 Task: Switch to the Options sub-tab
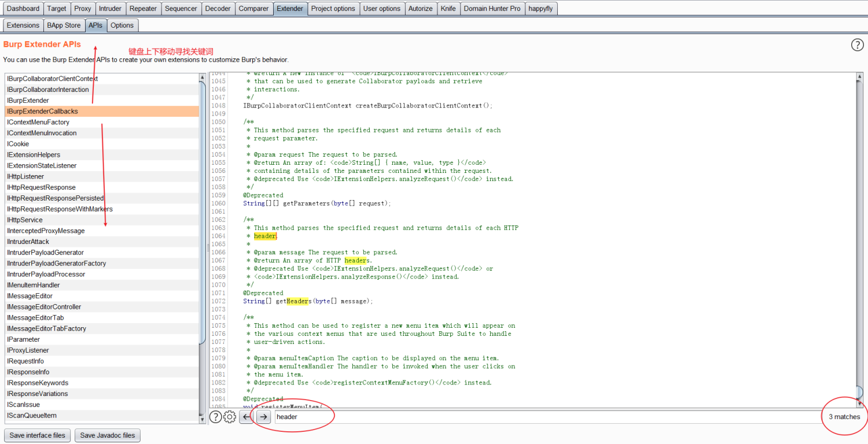pyautogui.click(x=122, y=25)
